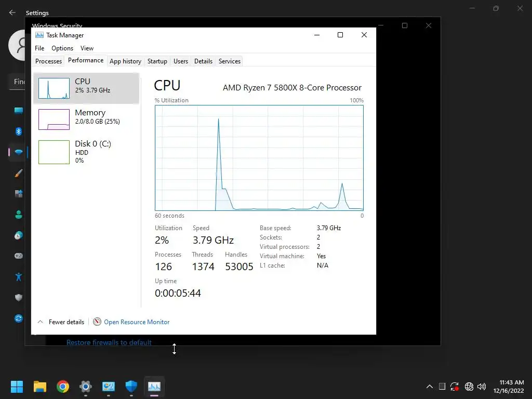This screenshot has height=399, width=532.
Task: Click the tray icon left of the sync icon
Action: (x=442, y=386)
